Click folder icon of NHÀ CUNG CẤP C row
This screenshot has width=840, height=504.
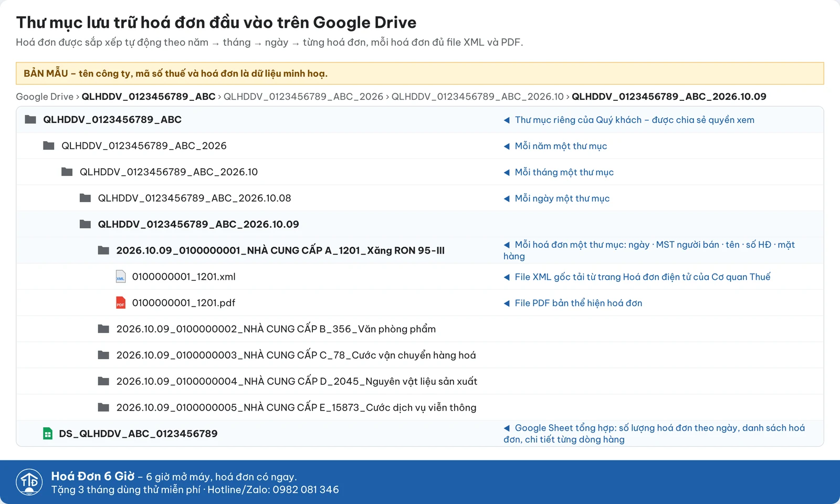(103, 355)
